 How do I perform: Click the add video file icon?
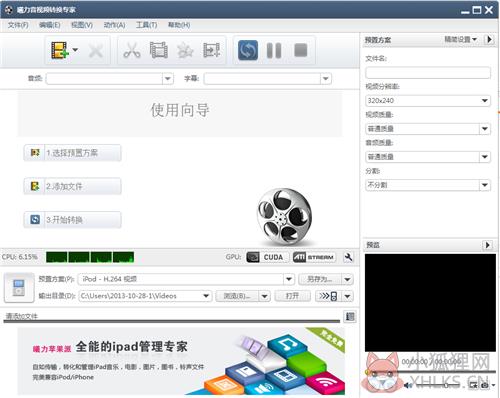(59, 50)
